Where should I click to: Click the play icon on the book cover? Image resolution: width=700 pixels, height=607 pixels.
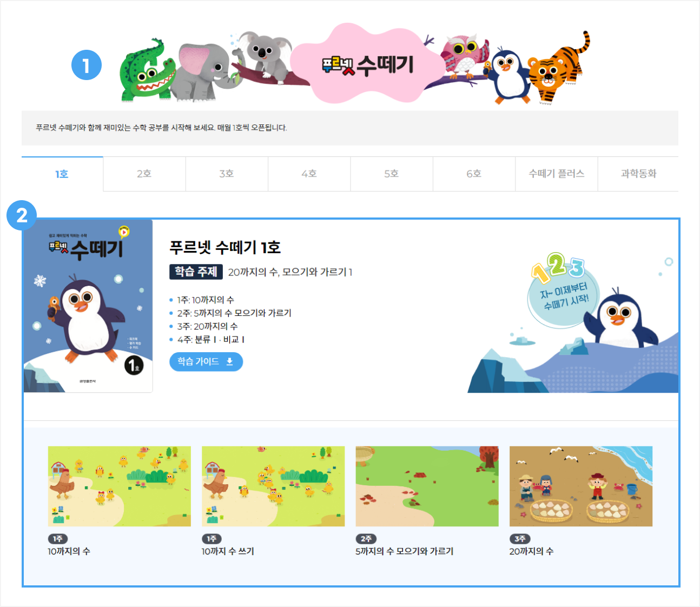124,232
